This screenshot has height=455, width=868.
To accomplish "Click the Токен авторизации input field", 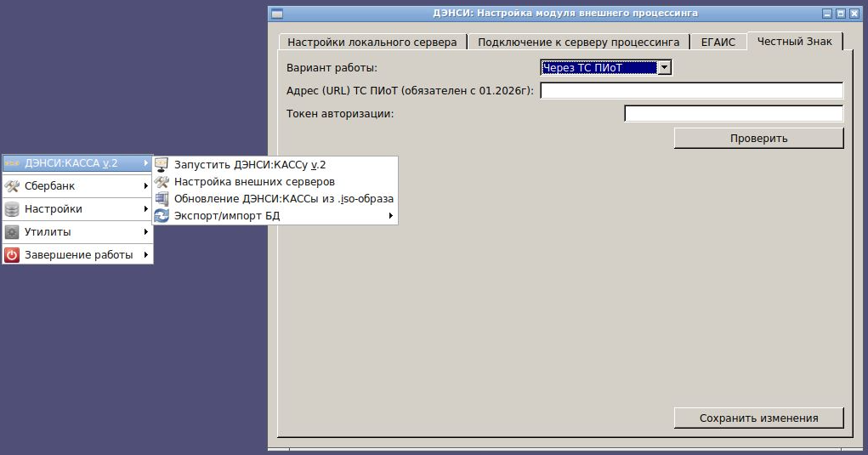I will pos(734,113).
